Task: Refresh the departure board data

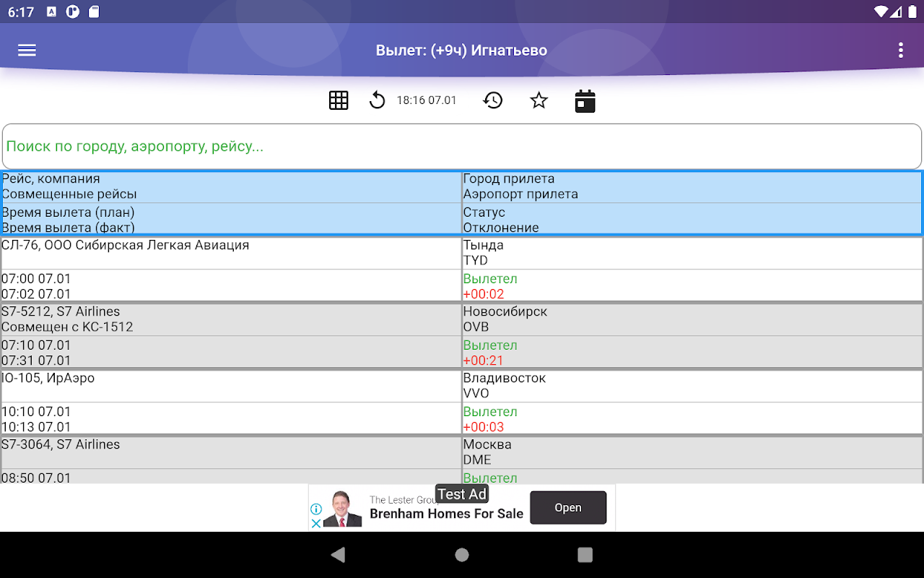Action: click(377, 100)
